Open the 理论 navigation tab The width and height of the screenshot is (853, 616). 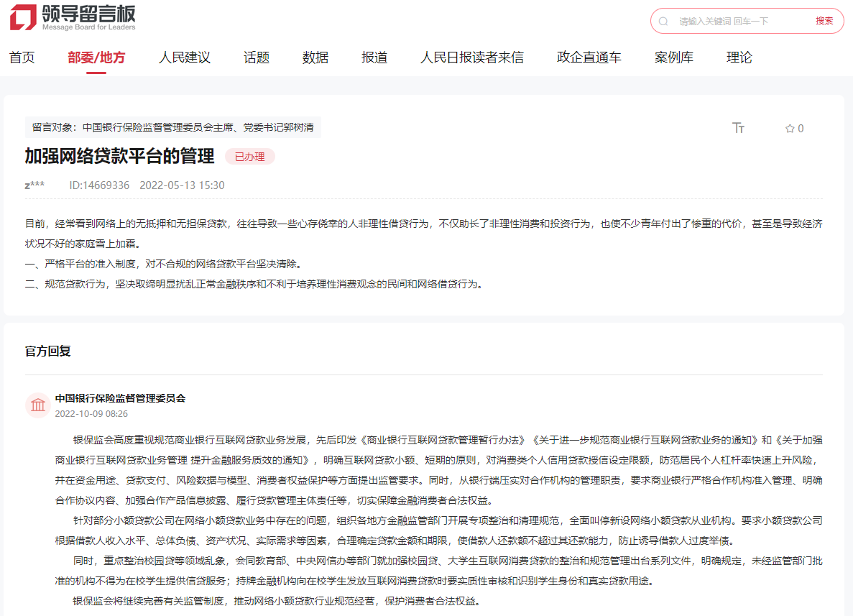click(x=739, y=58)
